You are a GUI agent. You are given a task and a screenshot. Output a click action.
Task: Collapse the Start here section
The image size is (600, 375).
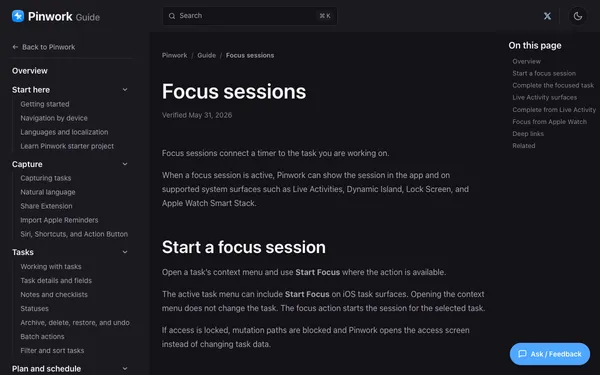tap(125, 90)
